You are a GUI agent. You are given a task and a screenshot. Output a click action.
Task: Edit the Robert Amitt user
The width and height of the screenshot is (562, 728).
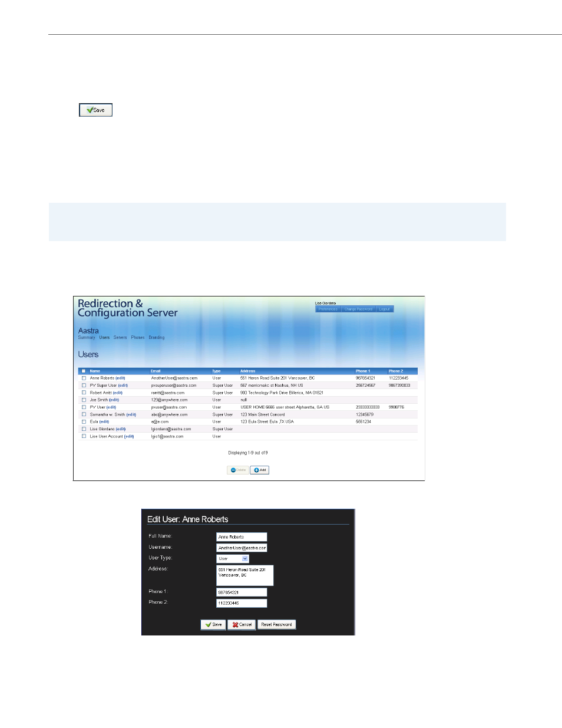[x=118, y=393]
